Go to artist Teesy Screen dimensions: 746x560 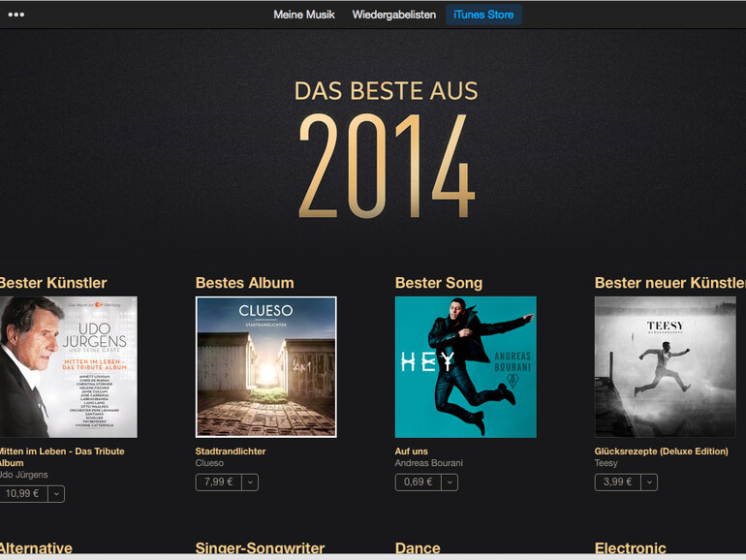pos(606,463)
